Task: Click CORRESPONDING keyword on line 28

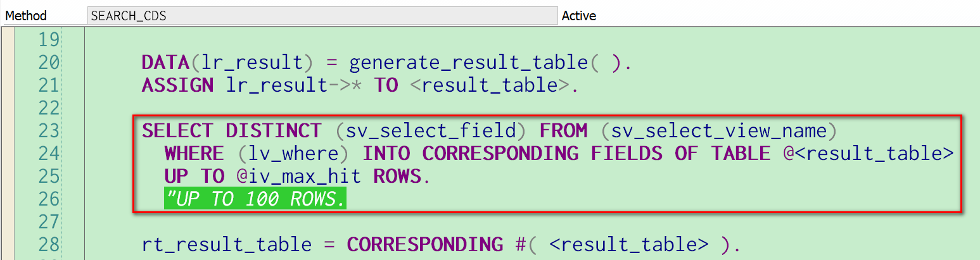Action: coord(426,244)
